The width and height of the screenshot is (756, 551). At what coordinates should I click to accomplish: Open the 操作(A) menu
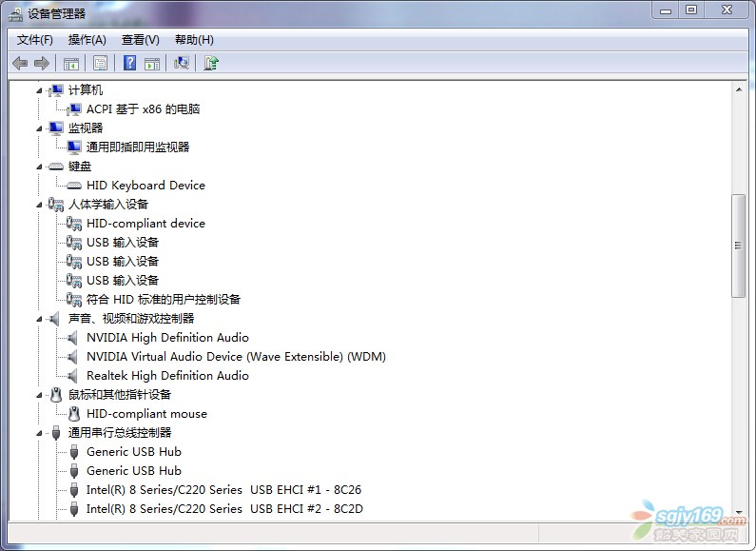tap(87, 40)
